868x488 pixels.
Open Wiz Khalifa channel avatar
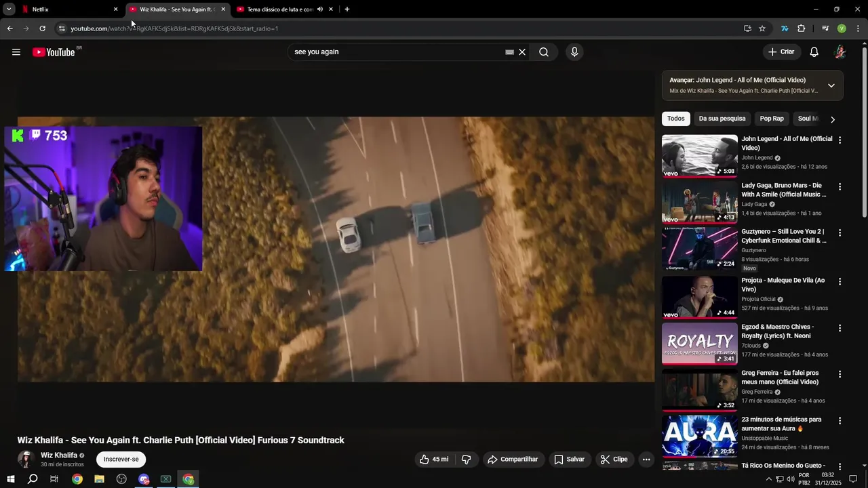click(26, 460)
